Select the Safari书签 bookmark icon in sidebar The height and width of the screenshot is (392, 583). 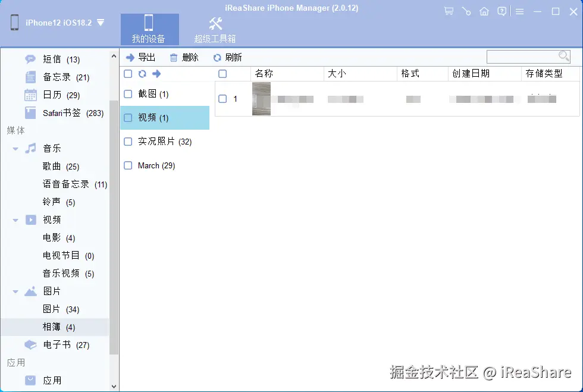click(31, 112)
